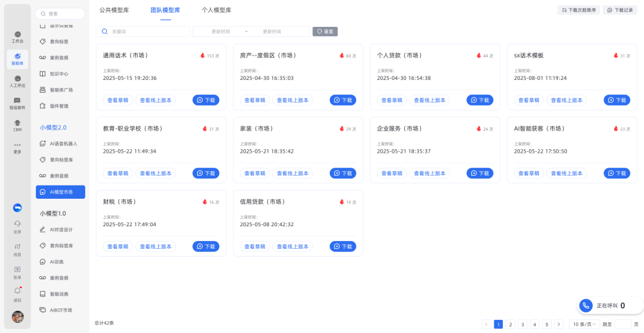Screen dimensions: 644x333
Task: Open 插件管理 in the sidebar menu
Action: [58, 106]
